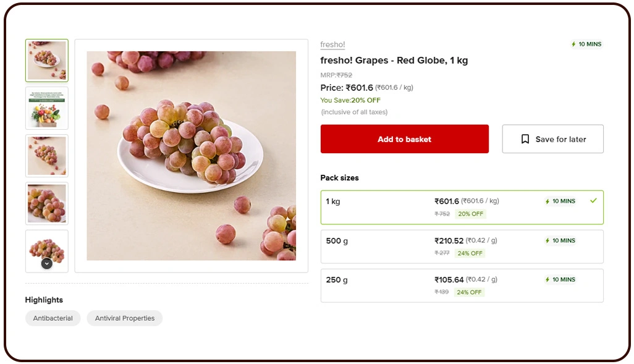
Task: Click the bookmark icon on Save for later
Action: [525, 139]
